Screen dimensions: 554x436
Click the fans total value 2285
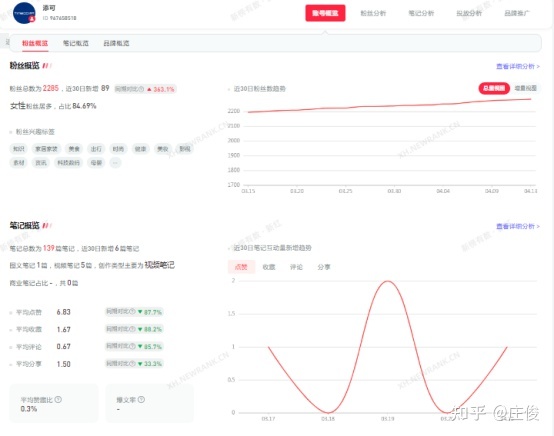point(51,88)
